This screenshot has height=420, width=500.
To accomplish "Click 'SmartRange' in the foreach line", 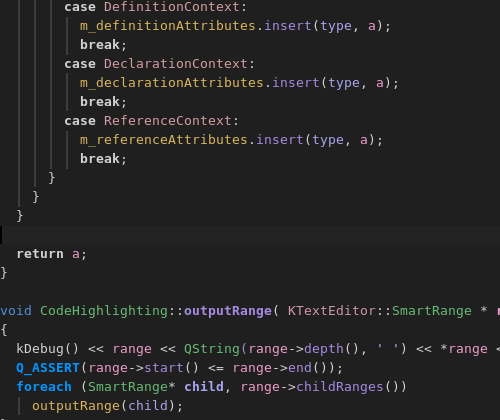I will (128, 387).
